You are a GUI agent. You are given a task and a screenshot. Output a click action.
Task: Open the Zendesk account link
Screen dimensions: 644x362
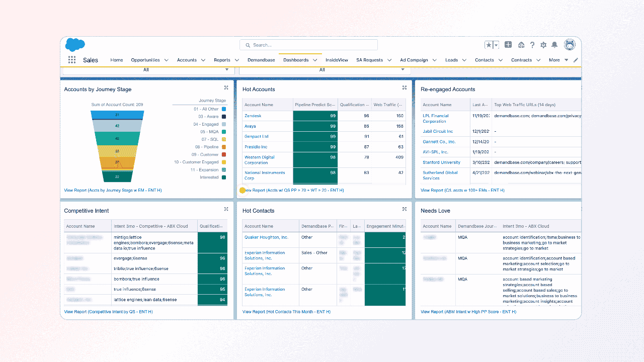pos(253,116)
